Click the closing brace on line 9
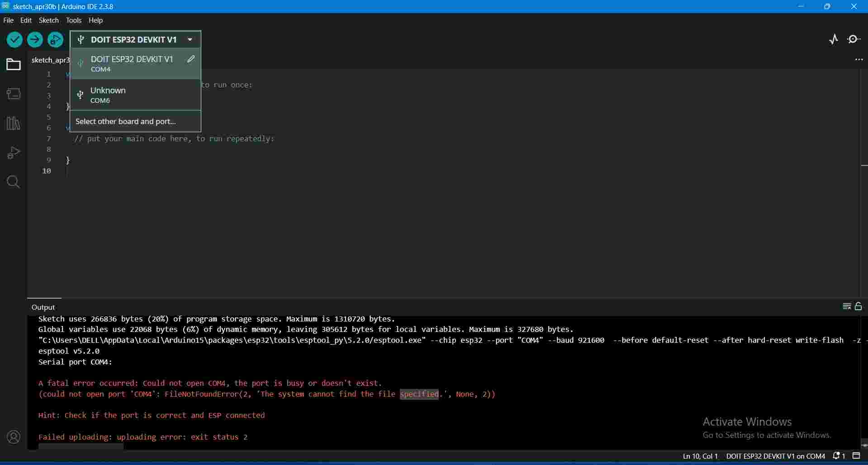Screen dimensions: 868x465 point(68,160)
